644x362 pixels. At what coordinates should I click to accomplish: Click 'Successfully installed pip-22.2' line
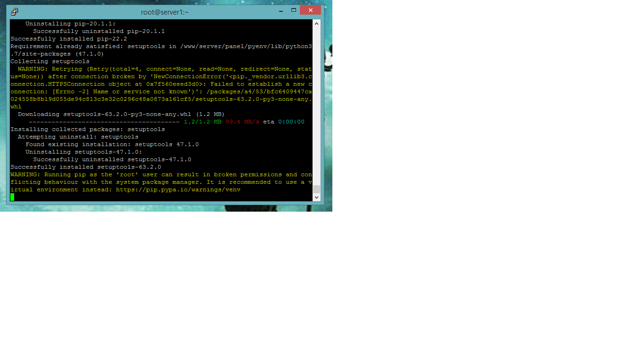(x=69, y=39)
